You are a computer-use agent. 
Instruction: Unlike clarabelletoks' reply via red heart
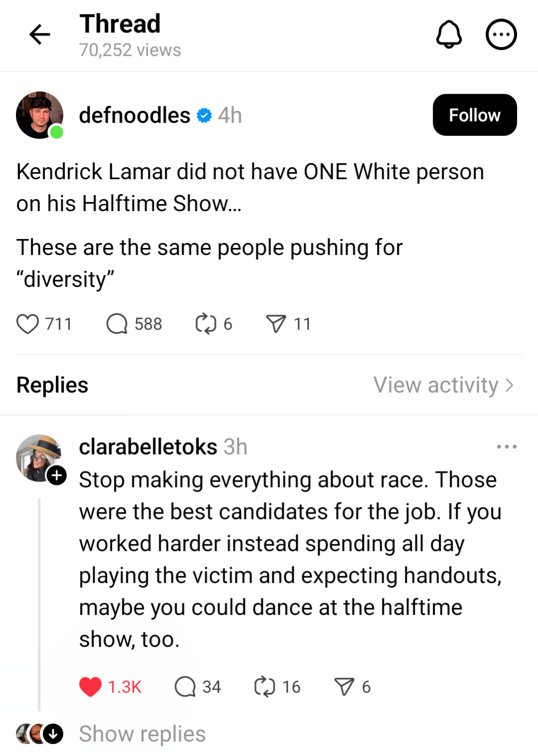pyautogui.click(x=90, y=687)
